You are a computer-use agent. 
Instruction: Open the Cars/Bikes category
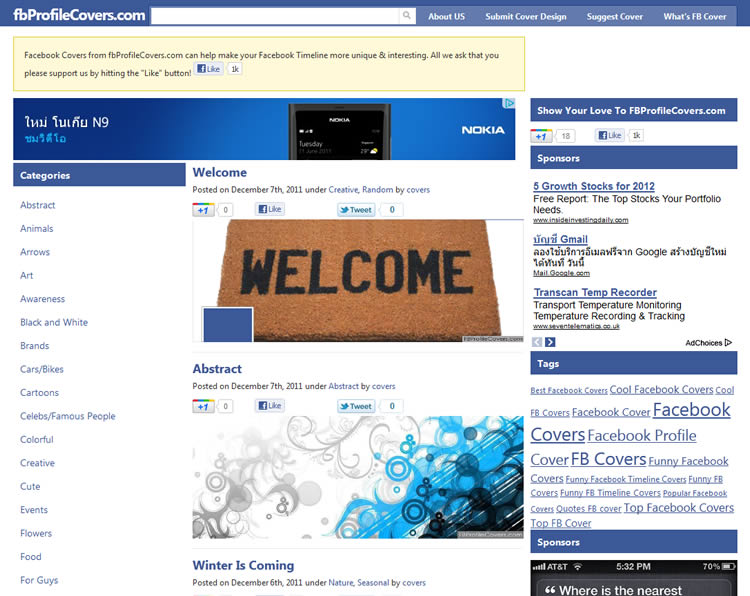pyautogui.click(x=42, y=369)
